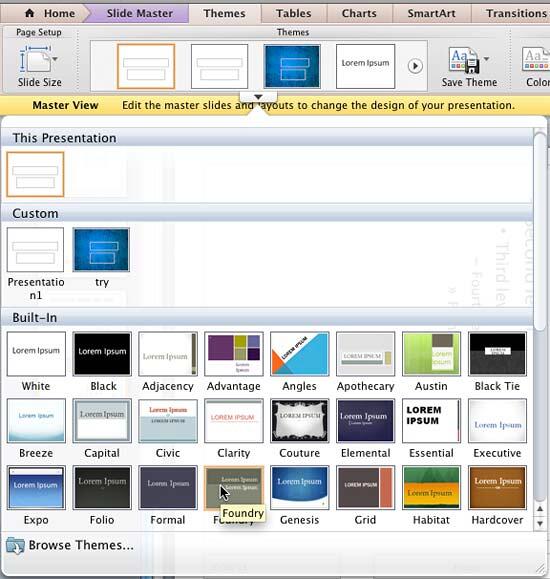Click the Home tab house icon
Screen dimensions: 550x579
pyautogui.click(x=30, y=13)
